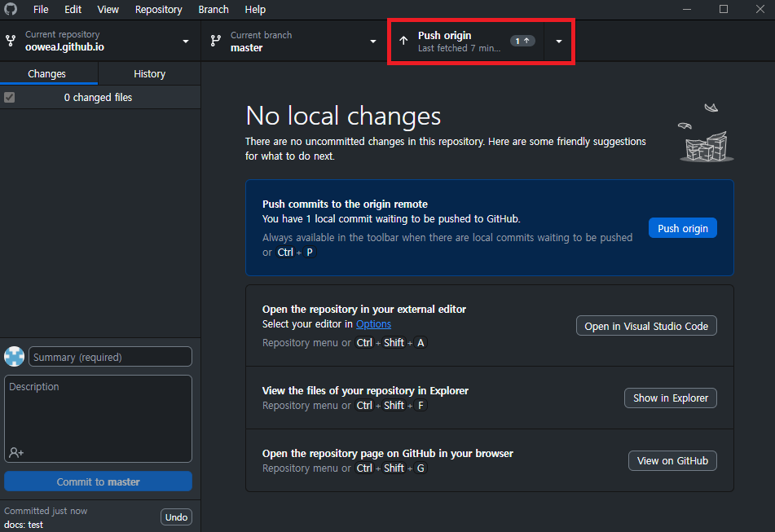Image resolution: width=775 pixels, height=532 pixels.
Task: Click the GitHub Desktop logo icon
Action: (x=11, y=10)
